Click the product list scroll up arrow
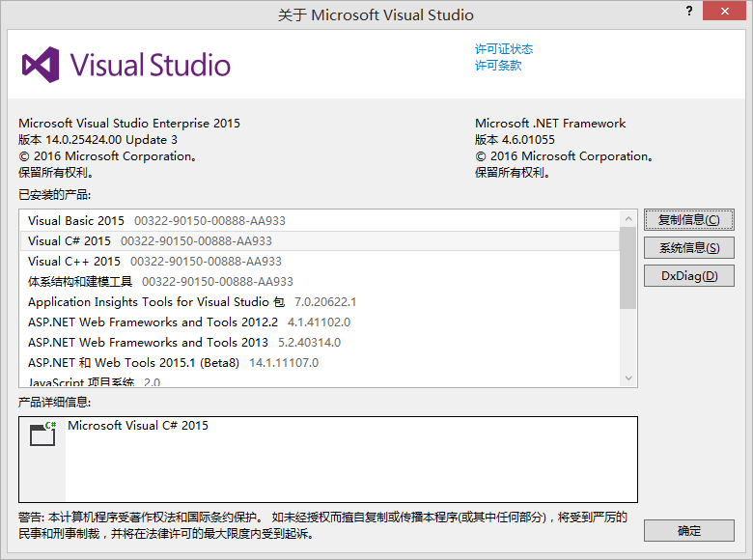Viewport: 753px width, 560px height. coord(628,219)
